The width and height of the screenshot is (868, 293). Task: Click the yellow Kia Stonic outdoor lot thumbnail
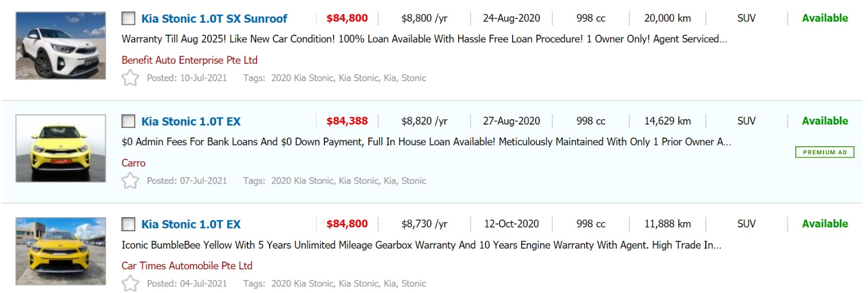(61, 251)
